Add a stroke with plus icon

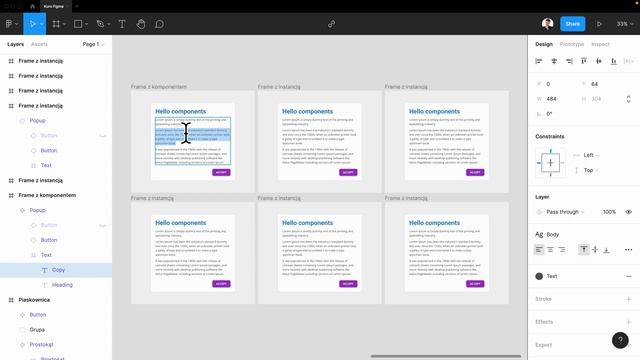click(x=629, y=299)
